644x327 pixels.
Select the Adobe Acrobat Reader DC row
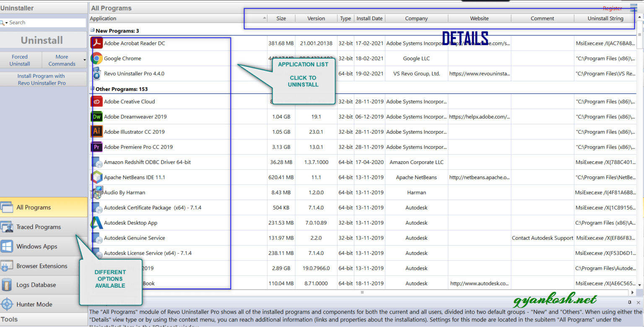coord(363,43)
